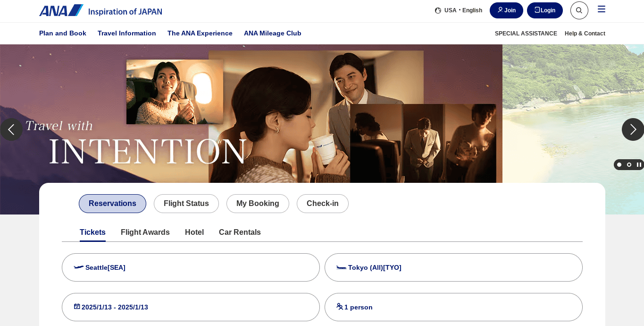This screenshot has height=326, width=644.
Task: Select the Flight Awards tab
Action: pyautogui.click(x=145, y=232)
